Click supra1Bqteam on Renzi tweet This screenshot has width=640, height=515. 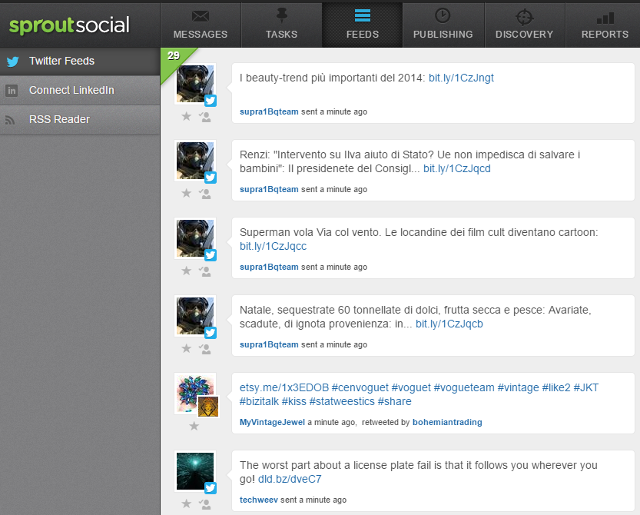(x=269, y=189)
